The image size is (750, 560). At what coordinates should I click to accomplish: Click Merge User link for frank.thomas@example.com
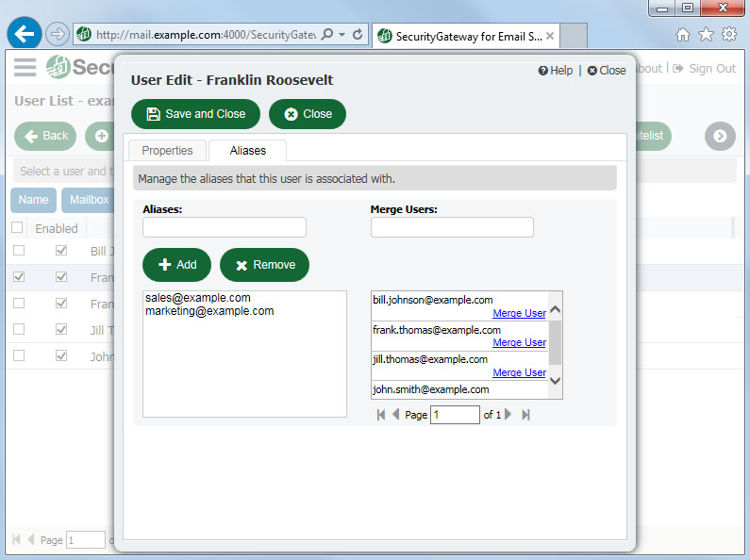click(520, 342)
